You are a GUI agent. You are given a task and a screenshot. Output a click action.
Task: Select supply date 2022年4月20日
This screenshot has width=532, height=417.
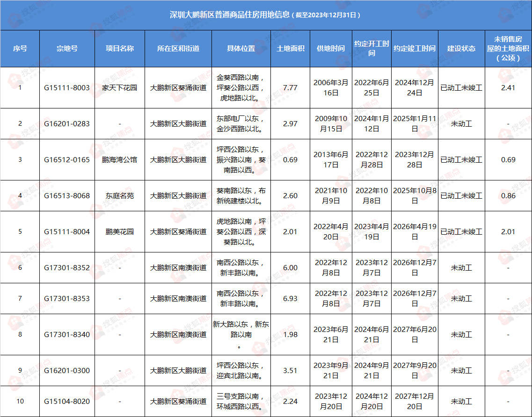pos(331,231)
